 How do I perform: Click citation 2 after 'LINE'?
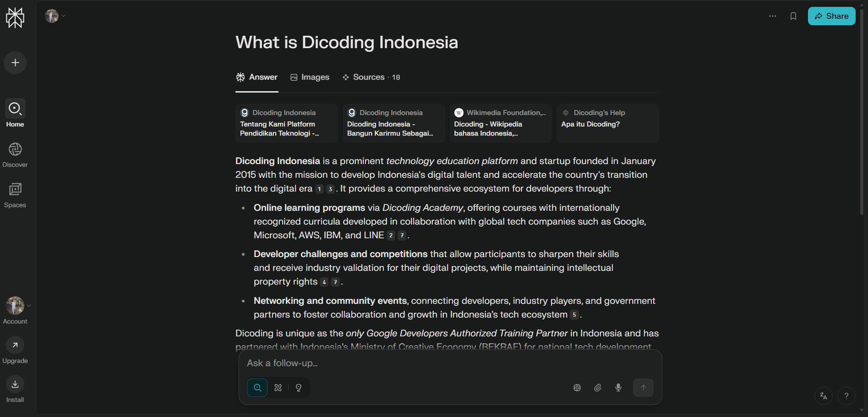point(391,236)
